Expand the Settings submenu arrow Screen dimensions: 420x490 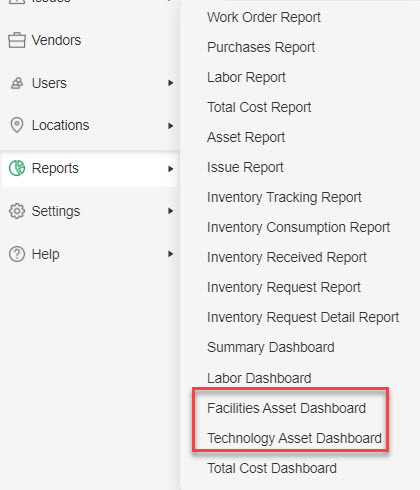171,211
